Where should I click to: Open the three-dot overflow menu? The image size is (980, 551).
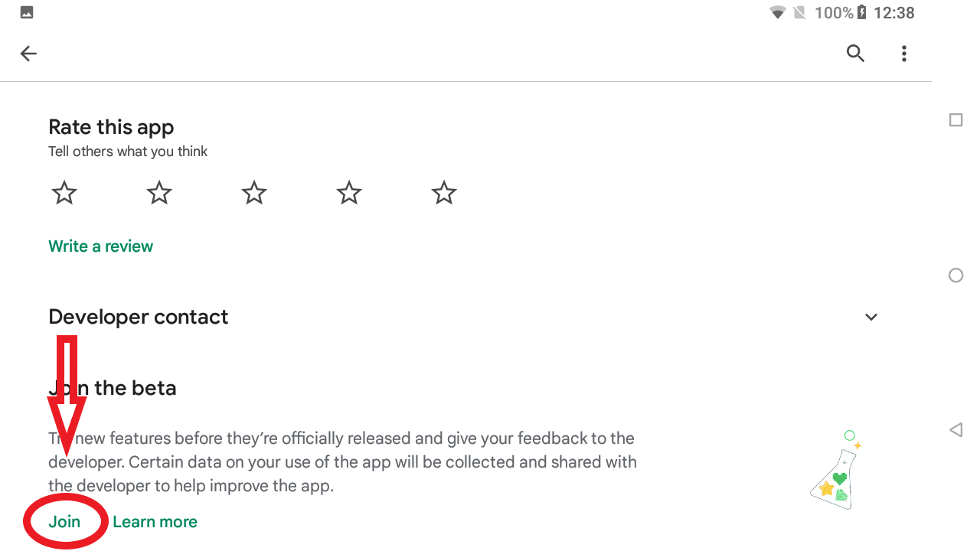(x=904, y=54)
